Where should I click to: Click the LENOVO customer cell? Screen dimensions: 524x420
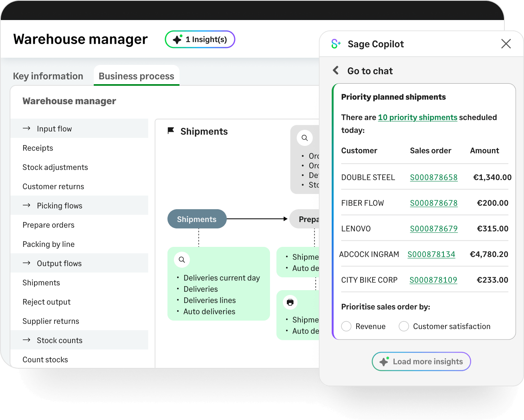click(x=356, y=229)
